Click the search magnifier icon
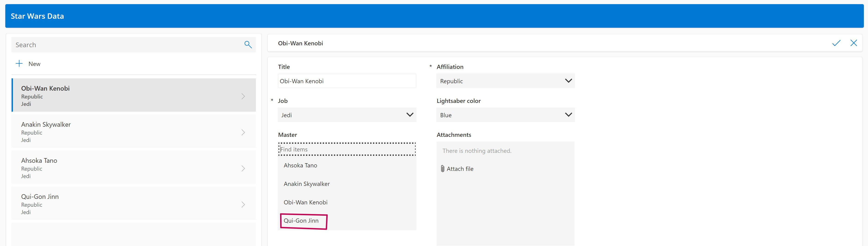Screen dimensions: 868x246 click(x=248, y=45)
